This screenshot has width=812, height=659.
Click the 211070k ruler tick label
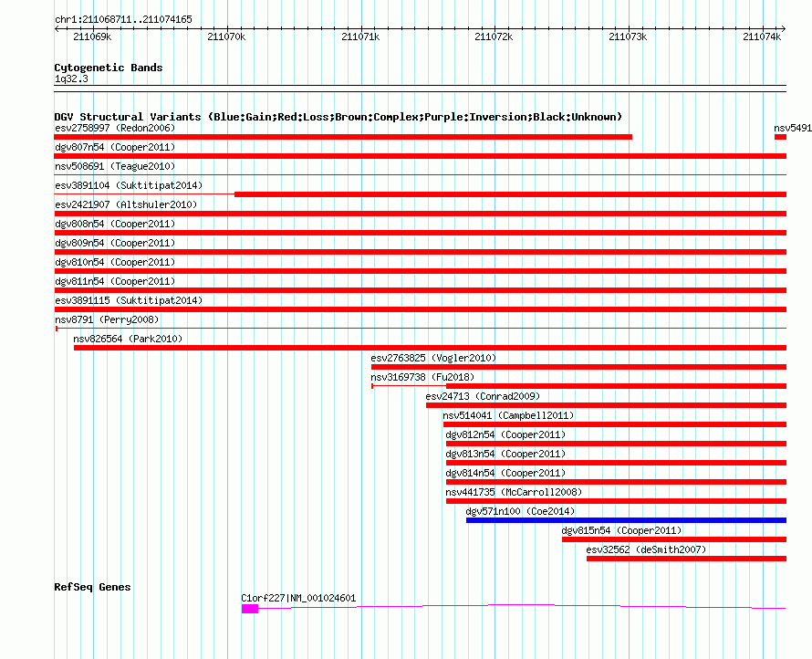pos(226,37)
